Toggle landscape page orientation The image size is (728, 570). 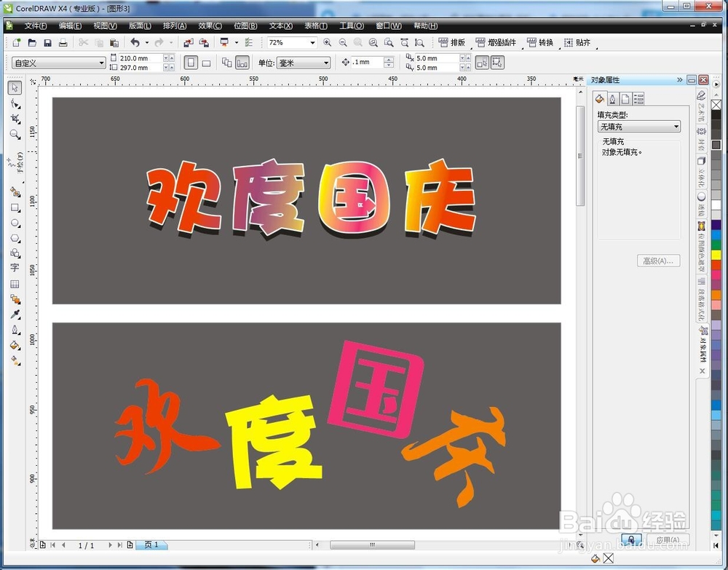[206, 63]
